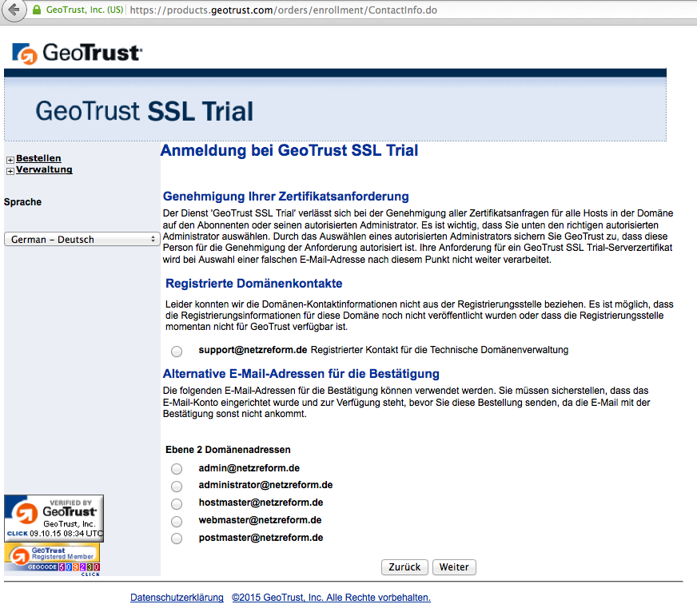Select the admin@netzreform.de radio button
The image size is (697, 616).
coord(177,469)
